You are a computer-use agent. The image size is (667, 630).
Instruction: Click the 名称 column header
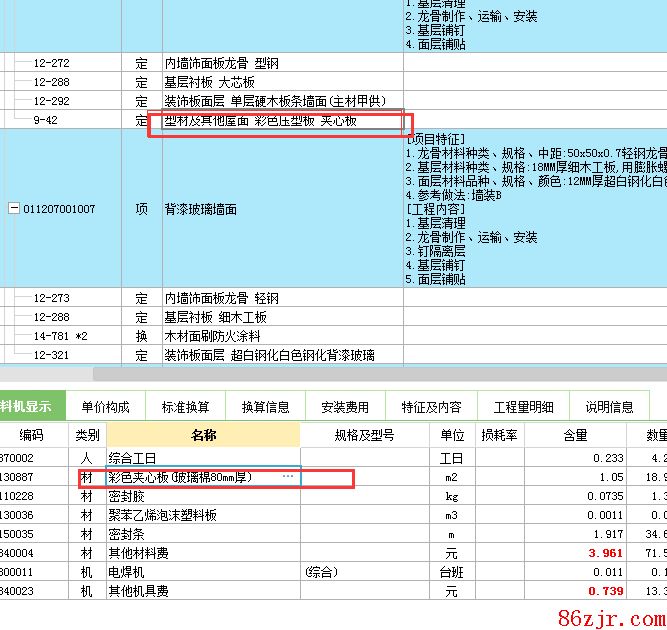pyautogui.click(x=203, y=435)
